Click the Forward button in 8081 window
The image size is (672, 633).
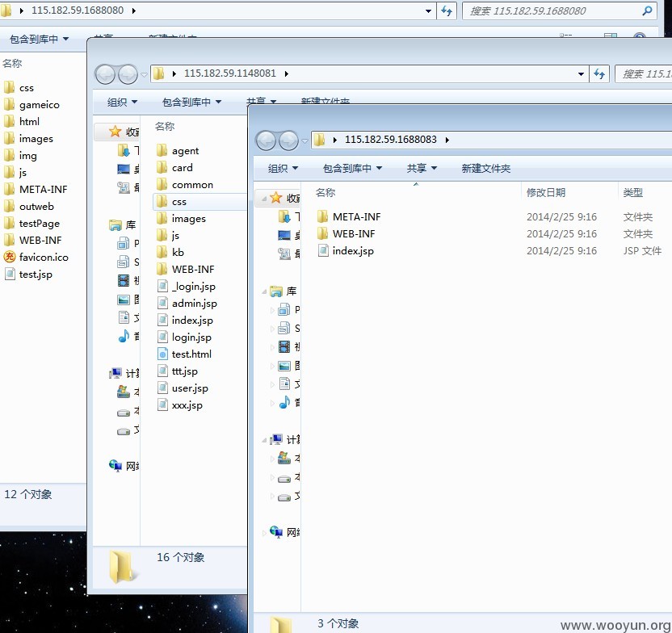pyautogui.click(x=128, y=74)
